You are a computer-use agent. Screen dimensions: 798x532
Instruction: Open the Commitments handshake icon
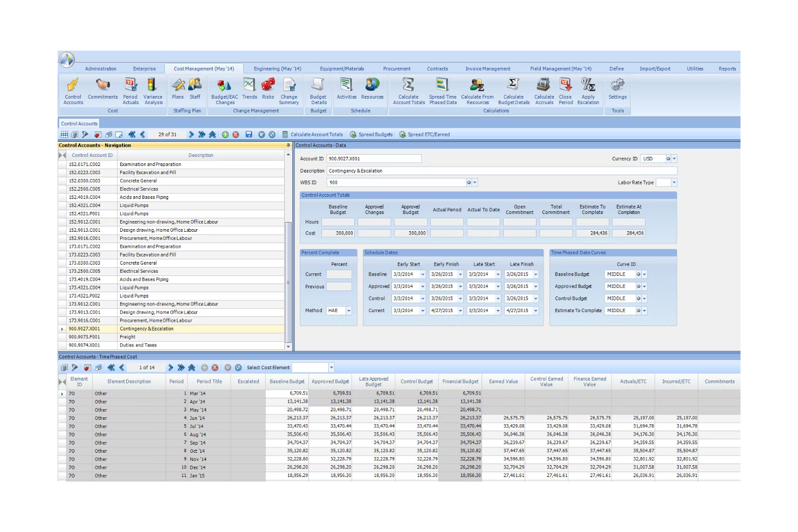pyautogui.click(x=102, y=89)
